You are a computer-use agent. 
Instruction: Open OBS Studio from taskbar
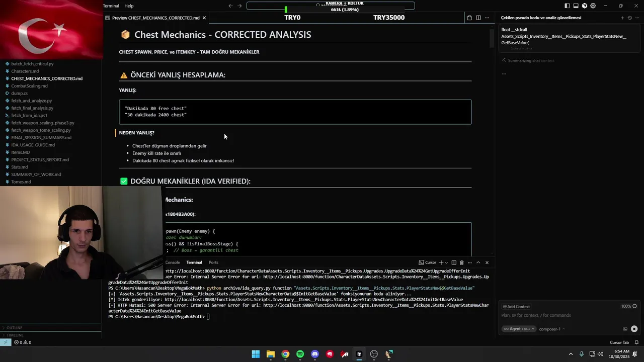tap(374, 354)
